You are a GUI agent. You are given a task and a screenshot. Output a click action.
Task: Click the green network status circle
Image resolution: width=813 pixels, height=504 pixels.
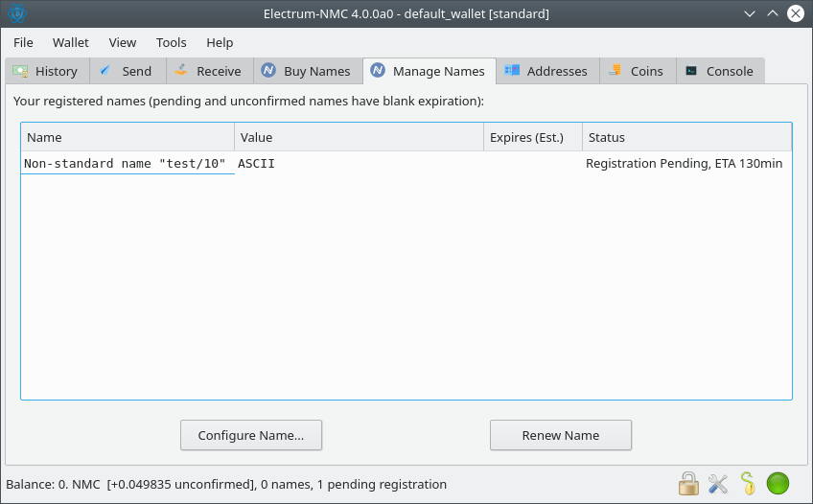(x=778, y=484)
